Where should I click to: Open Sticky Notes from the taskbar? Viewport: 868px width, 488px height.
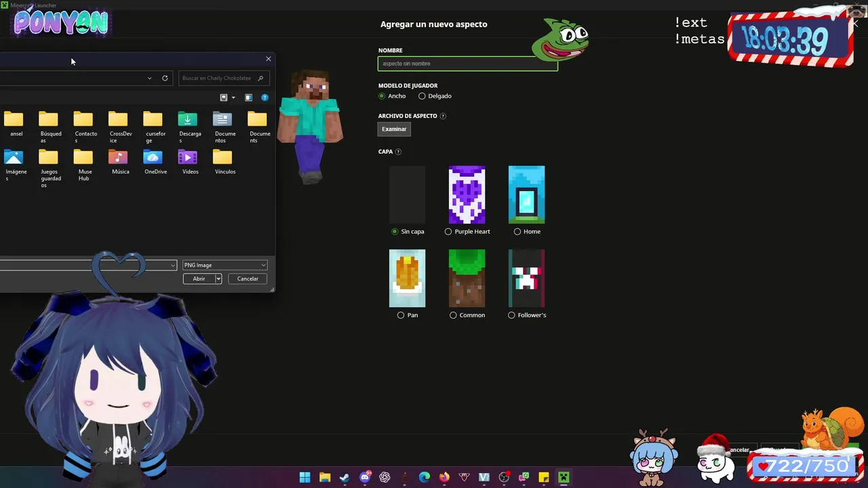pyautogui.click(x=544, y=477)
